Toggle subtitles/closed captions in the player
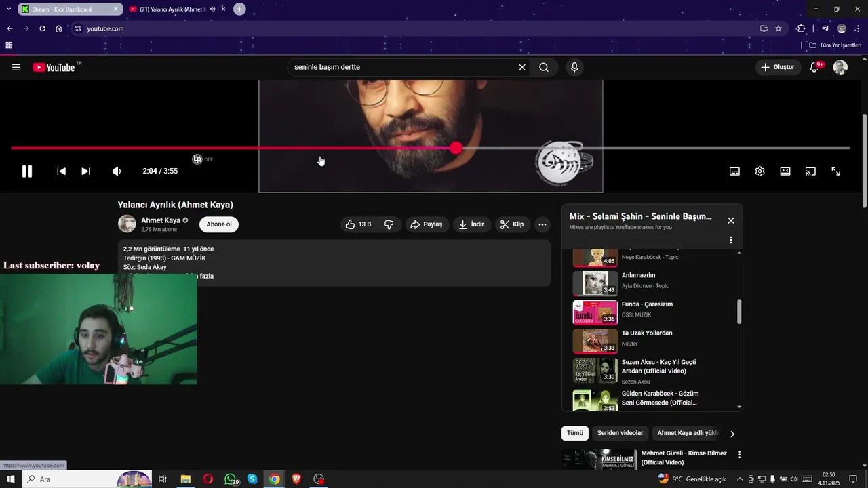The image size is (868, 488). click(734, 171)
